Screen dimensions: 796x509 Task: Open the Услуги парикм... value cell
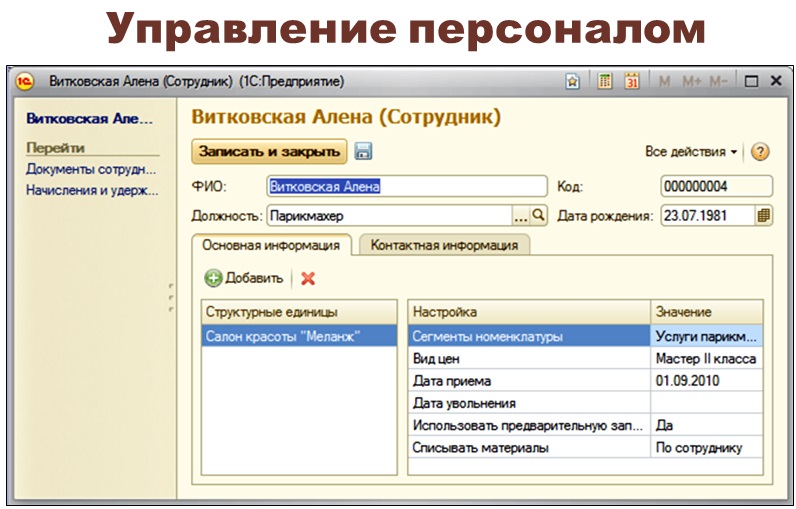pyautogui.click(x=706, y=337)
